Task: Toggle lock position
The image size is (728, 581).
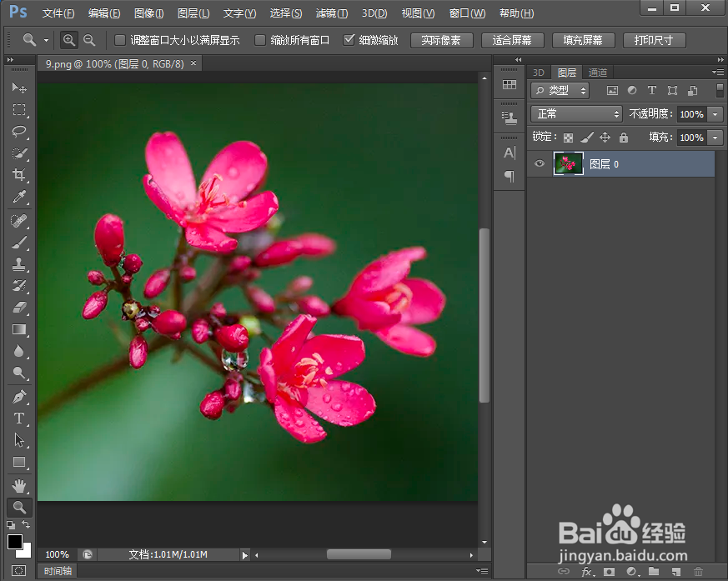Action: pyautogui.click(x=605, y=138)
